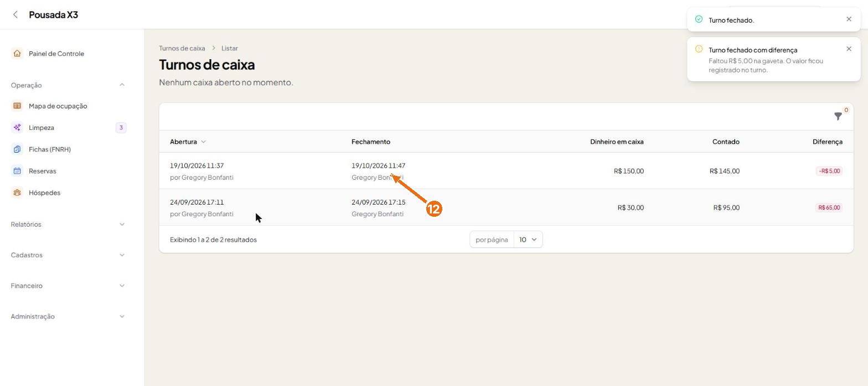The height and width of the screenshot is (386, 868).
Task: Click the Limpeza badge showing 3
Action: [x=121, y=128]
